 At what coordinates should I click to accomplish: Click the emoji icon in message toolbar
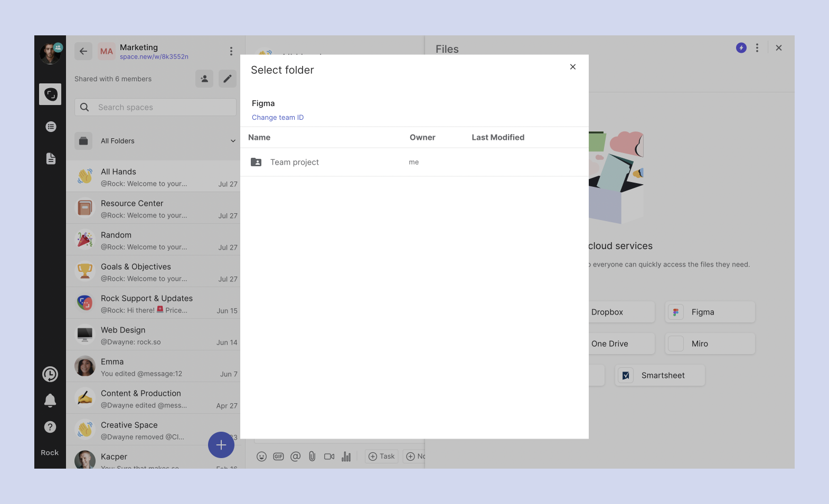[x=261, y=457]
